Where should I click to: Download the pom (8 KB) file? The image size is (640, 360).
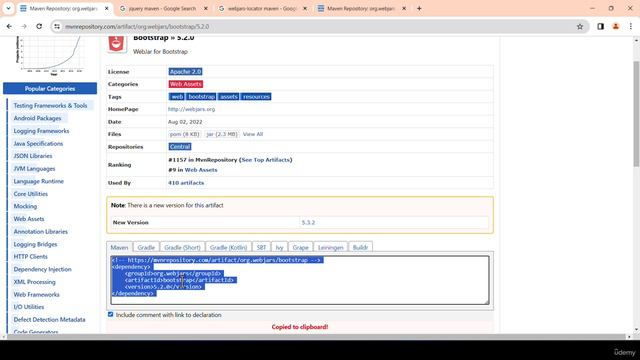pyautogui.click(x=184, y=134)
